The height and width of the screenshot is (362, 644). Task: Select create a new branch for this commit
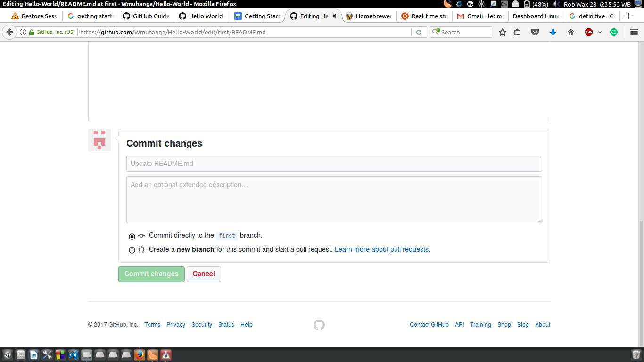[x=132, y=250]
